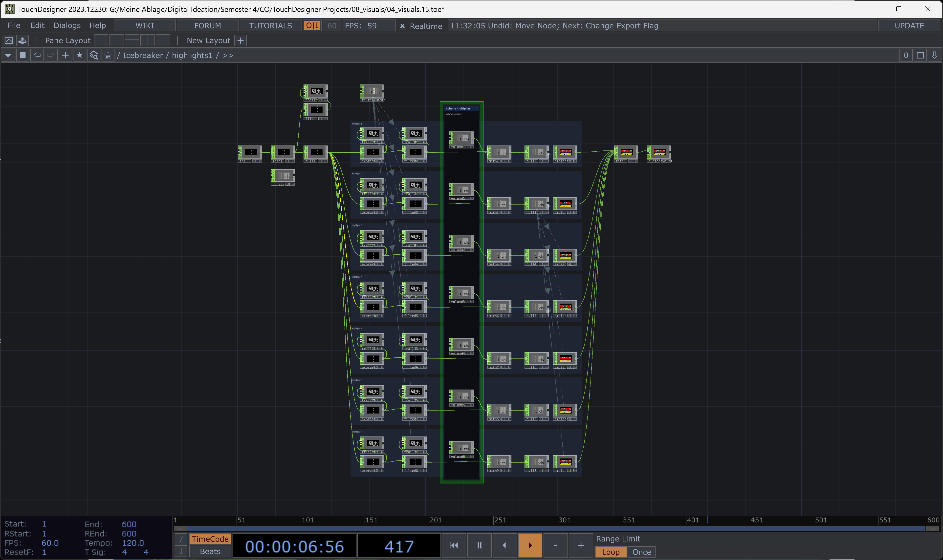Screen dimensions: 943x560
Task: Open the FORUM link
Action: [208, 26]
